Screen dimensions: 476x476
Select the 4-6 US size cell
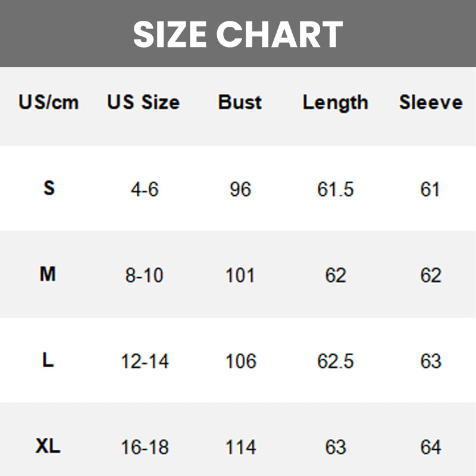(x=145, y=190)
